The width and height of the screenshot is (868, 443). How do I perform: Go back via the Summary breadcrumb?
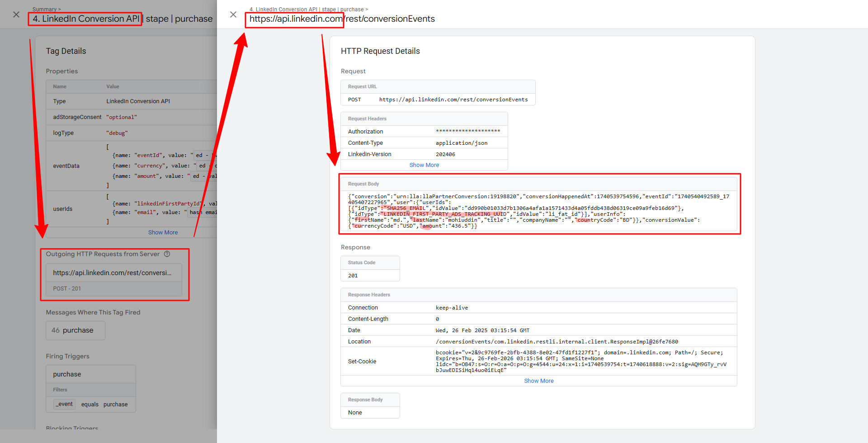coord(44,9)
